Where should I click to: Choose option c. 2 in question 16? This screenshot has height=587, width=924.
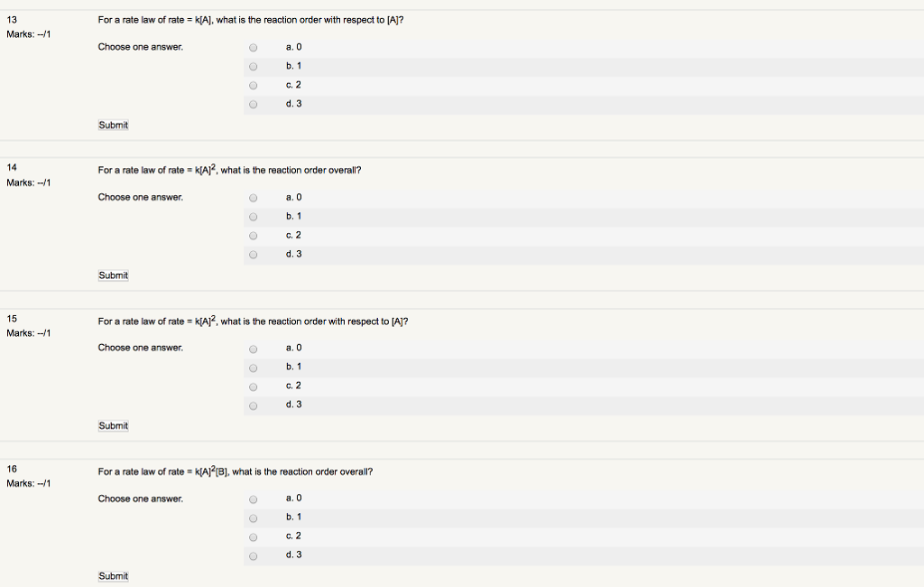tap(253, 536)
